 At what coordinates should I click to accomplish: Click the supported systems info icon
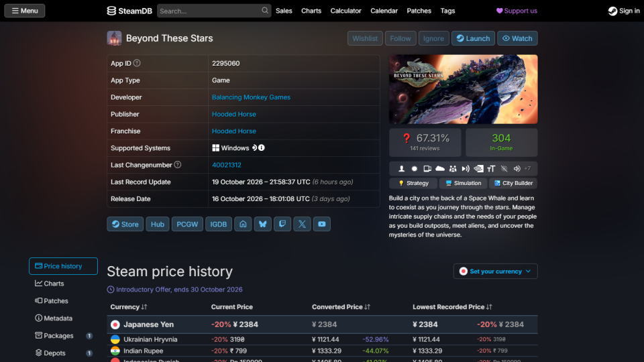coord(262,147)
